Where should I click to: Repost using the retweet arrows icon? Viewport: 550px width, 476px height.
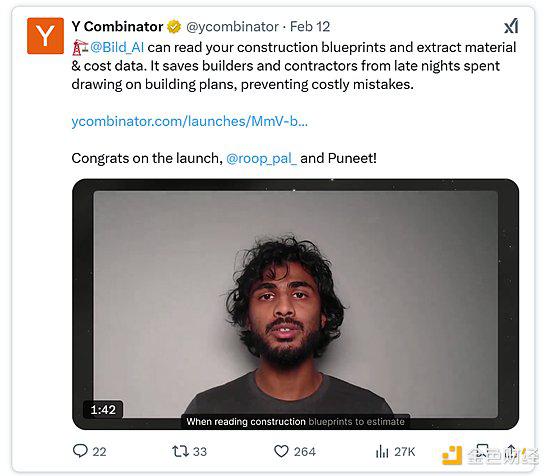pos(181,451)
